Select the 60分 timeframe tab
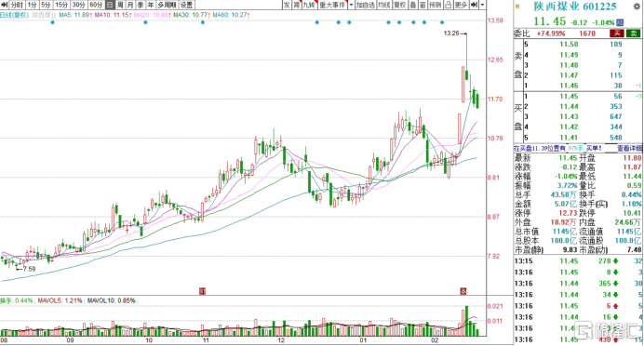Viewport: 644px width, 346px height. coord(96,5)
